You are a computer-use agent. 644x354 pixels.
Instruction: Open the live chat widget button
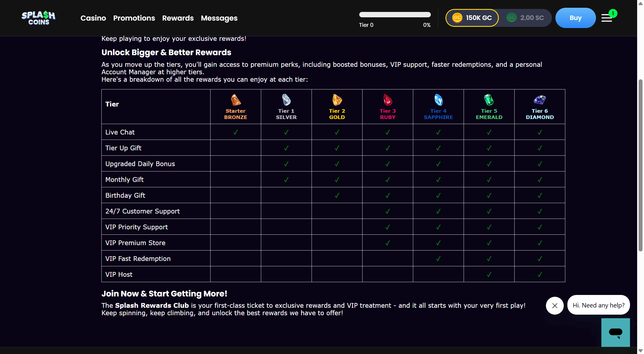(x=615, y=332)
